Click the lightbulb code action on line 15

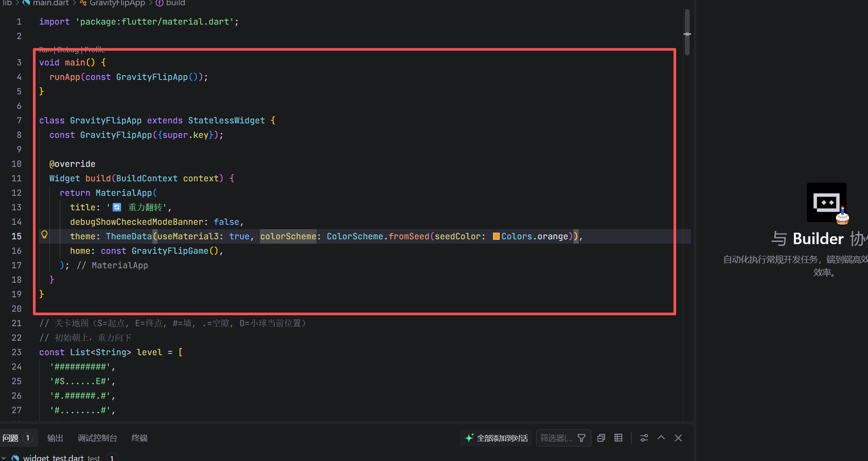point(44,235)
